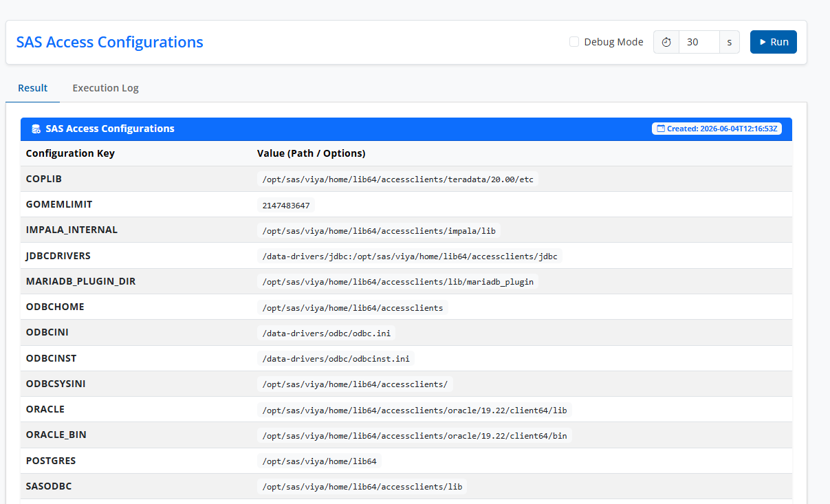Viewport: 830px width, 504px height.
Task: Click the calendar icon in Created badge
Action: tap(661, 129)
